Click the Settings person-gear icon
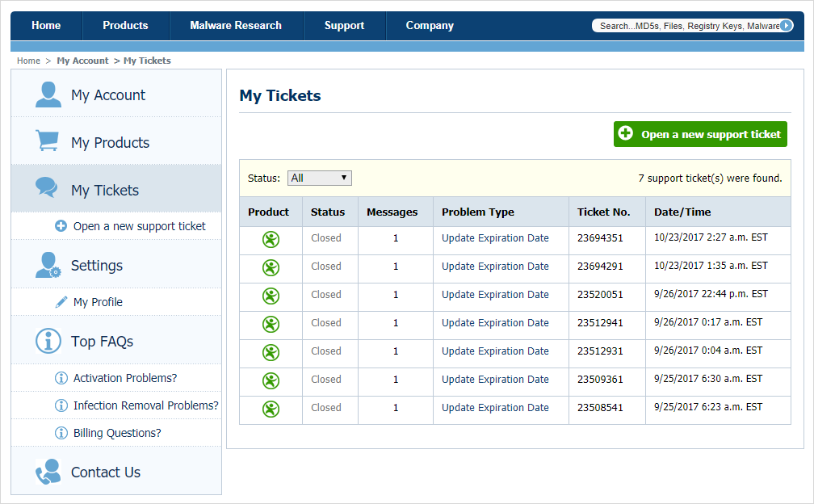The height and width of the screenshot is (504, 814). pyautogui.click(x=48, y=265)
